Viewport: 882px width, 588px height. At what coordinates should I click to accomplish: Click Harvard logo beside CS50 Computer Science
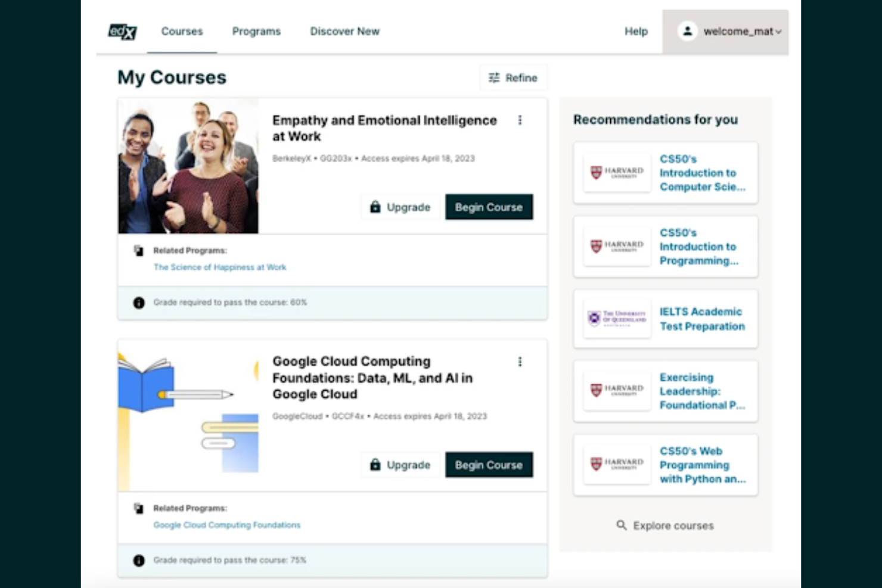click(617, 173)
